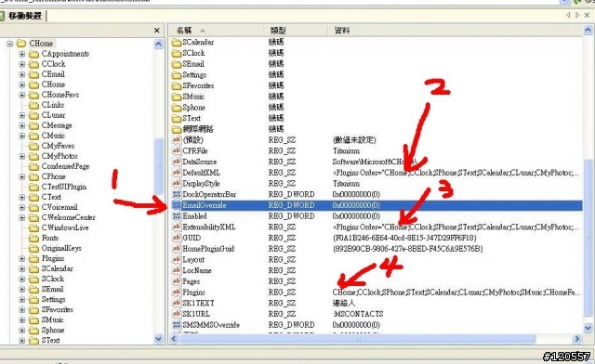The image size is (595, 364).
Task: Select the EmailOverride value row
Action: tap(376, 205)
